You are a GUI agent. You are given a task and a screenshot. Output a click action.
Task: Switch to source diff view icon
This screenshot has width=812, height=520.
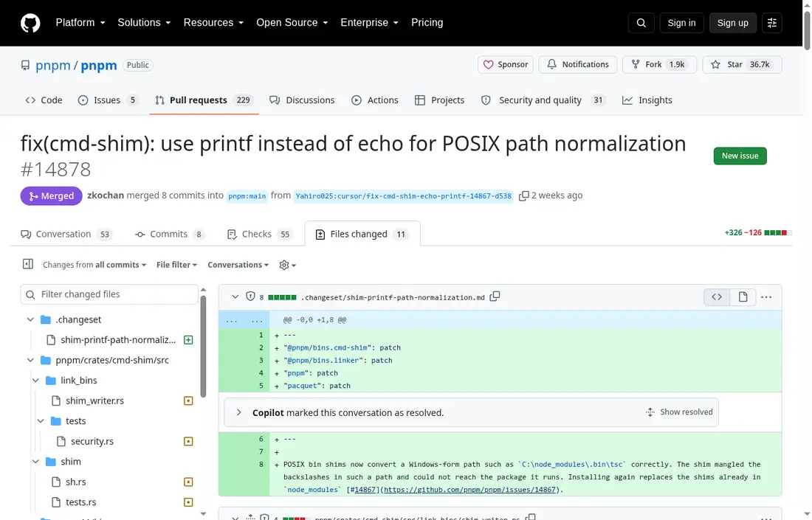tap(717, 297)
